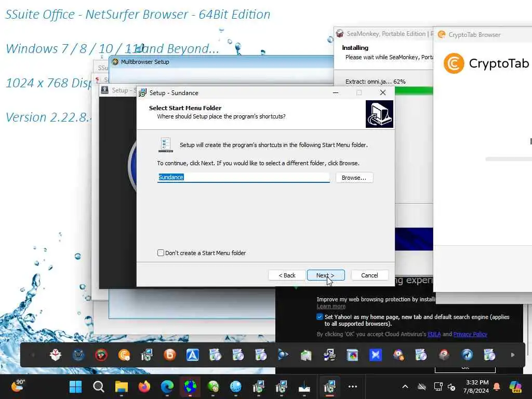Click the Sundance setup title bar icon
Viewport: 532px width, 399px height.
(x=142, y=92)
